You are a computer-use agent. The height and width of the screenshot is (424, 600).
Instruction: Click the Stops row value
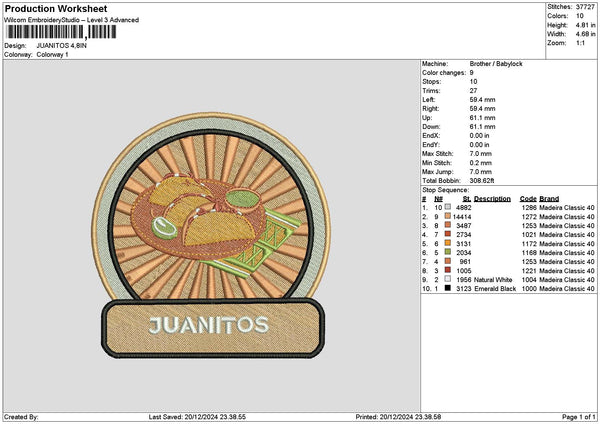[473, 82]
